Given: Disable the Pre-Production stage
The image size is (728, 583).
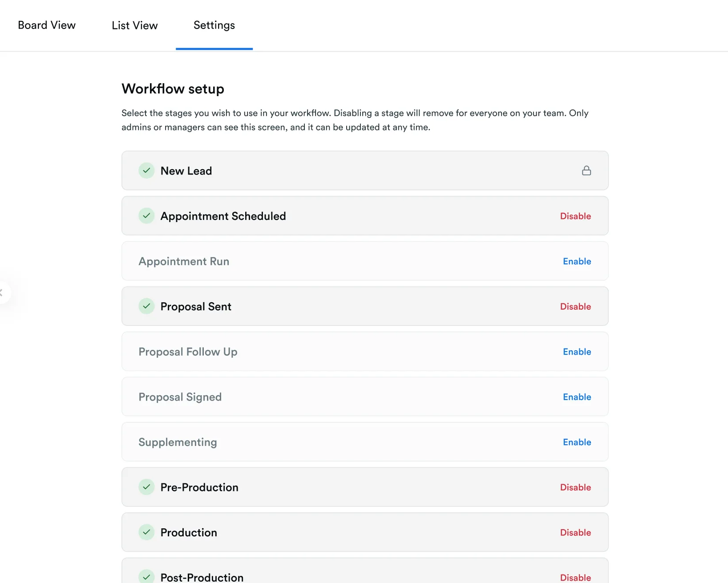Looking at the screenshot, I should (575, 487).
